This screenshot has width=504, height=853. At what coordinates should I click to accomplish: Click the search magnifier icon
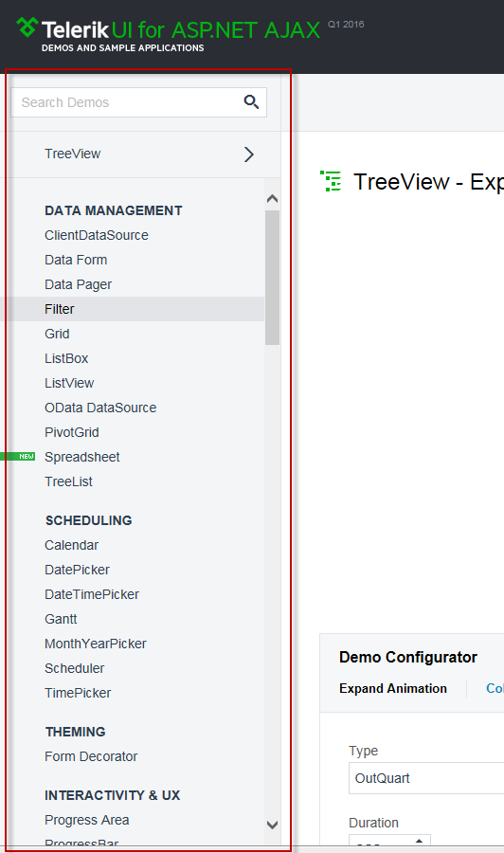[x=251, y=101]
